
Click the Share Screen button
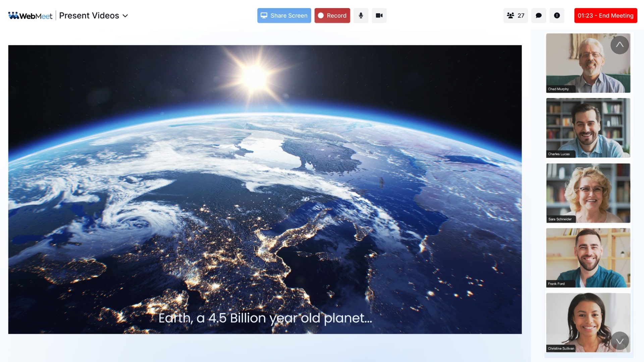tap(284, 15)
